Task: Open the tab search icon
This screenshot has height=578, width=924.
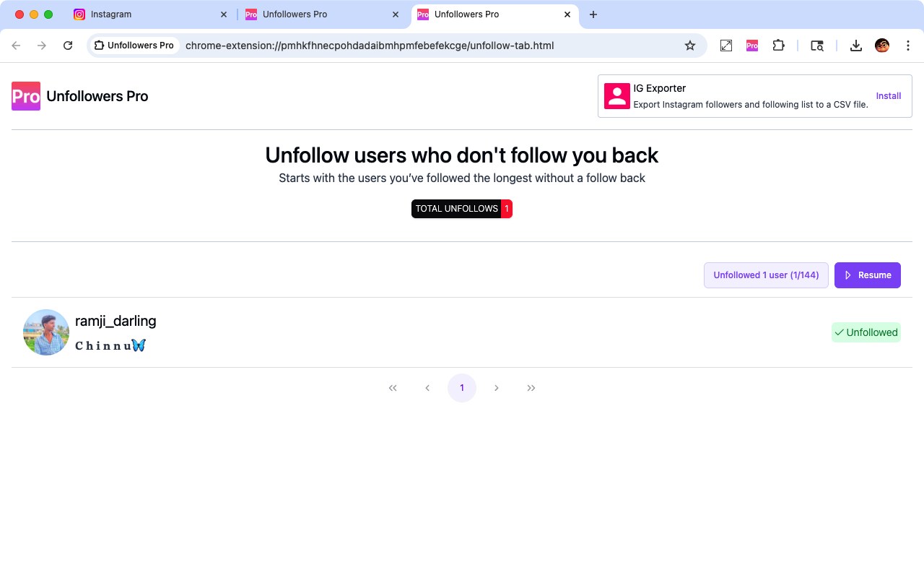Action: pyautogui.click(x=817, y=46)
